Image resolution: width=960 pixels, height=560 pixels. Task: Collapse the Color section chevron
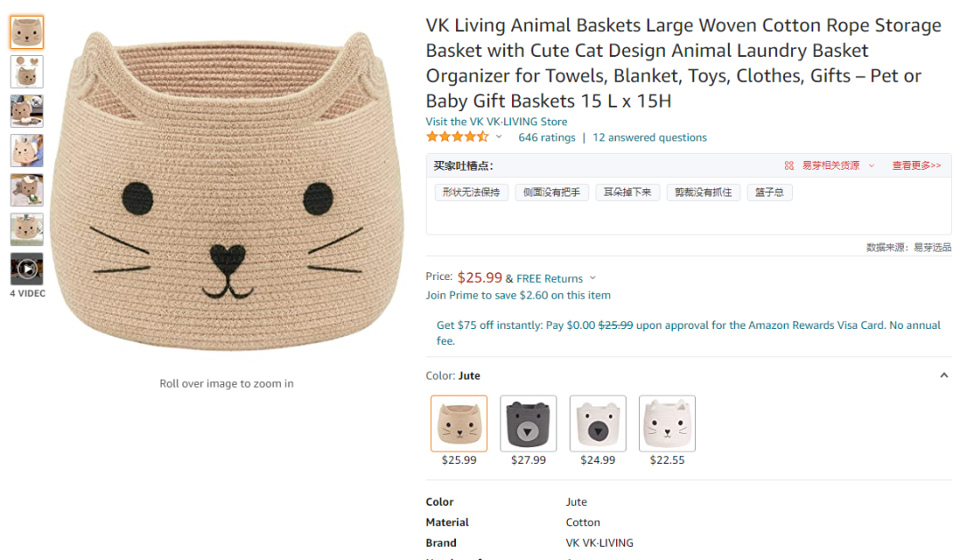pos(943,375)
